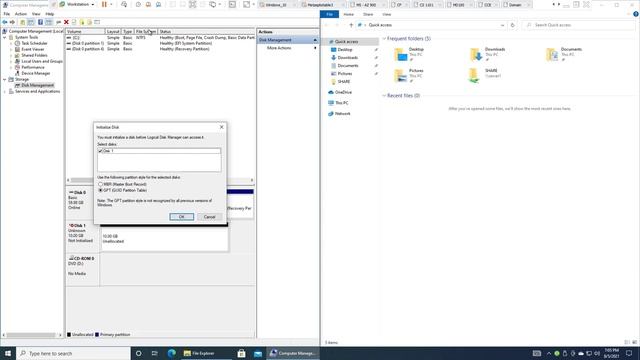The image size is (640, 360).
Task: Select Local Users and Groups node
Action: [42, 61]
